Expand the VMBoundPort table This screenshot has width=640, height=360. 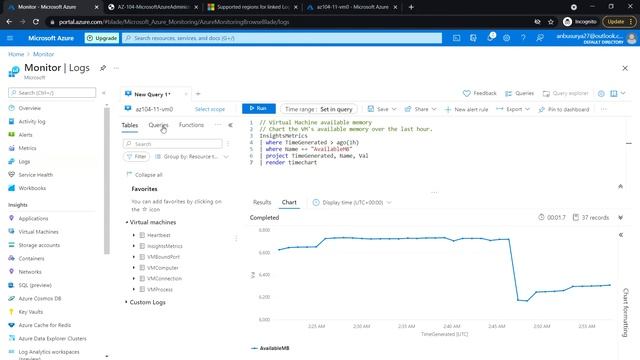coord(133,257)
